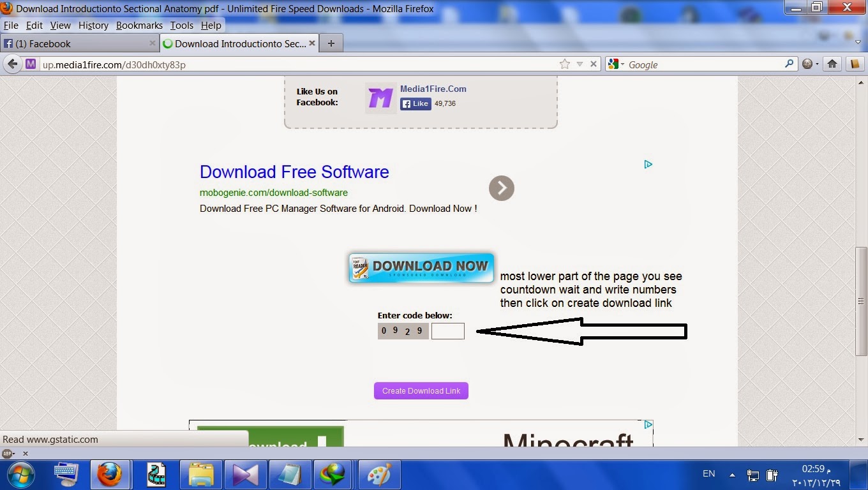Click the URL address field
This screenshot has width=868, height=490.
coord(299,64)
